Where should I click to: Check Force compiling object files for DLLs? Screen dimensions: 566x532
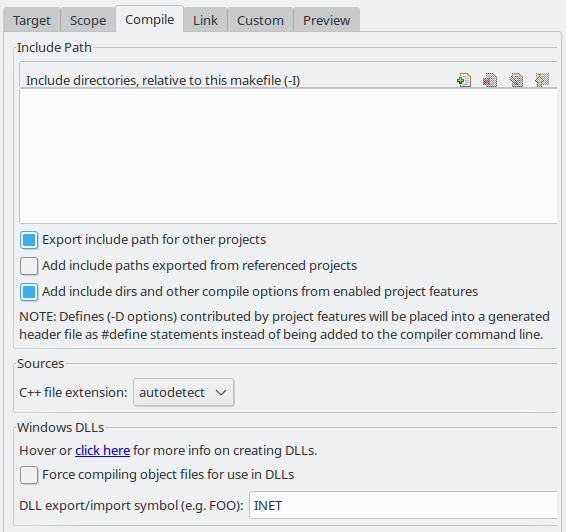[x=29, y=475]
